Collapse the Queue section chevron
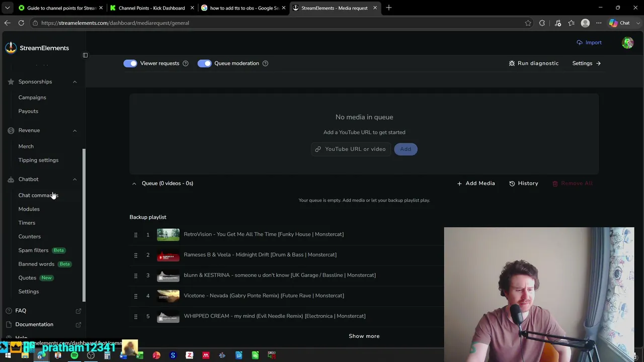This screenshot has height=362, width=644. (x=134, y=184)
